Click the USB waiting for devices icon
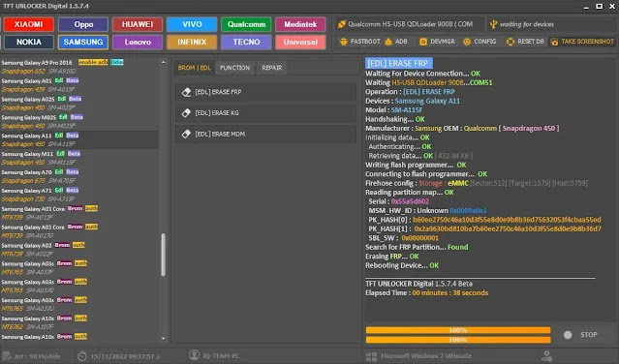 pyautogui.click(x=493, y=24)
